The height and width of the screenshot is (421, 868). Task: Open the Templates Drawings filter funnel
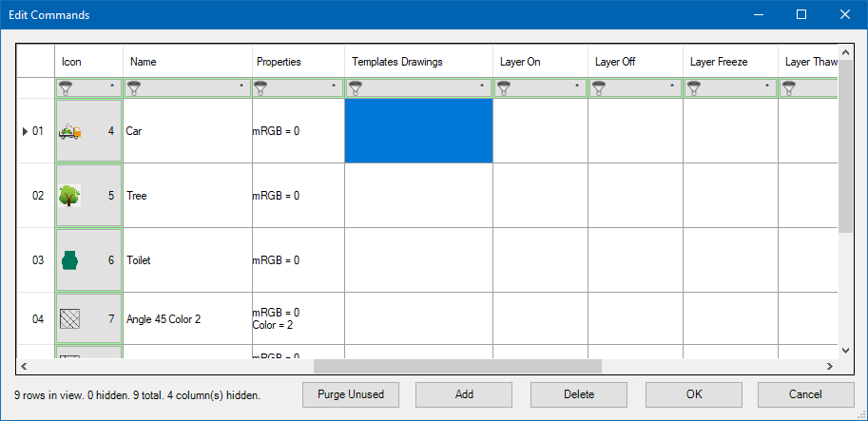click(x=355, y=88)
